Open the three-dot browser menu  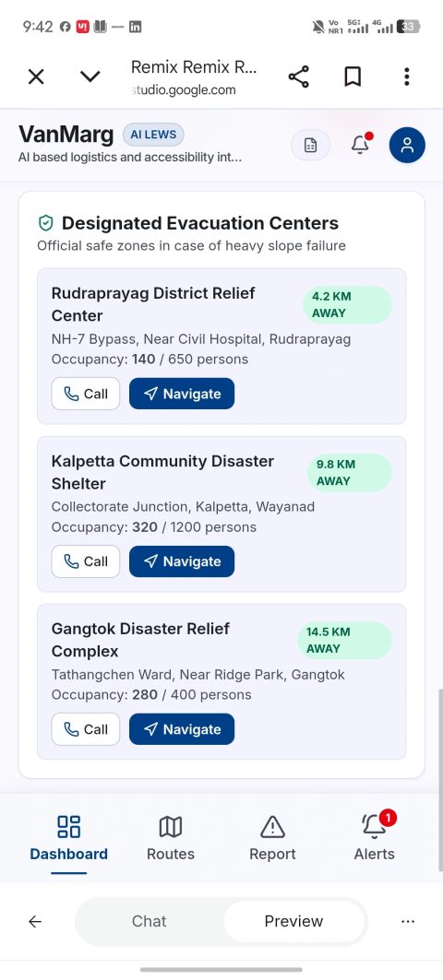coord(407,77)
